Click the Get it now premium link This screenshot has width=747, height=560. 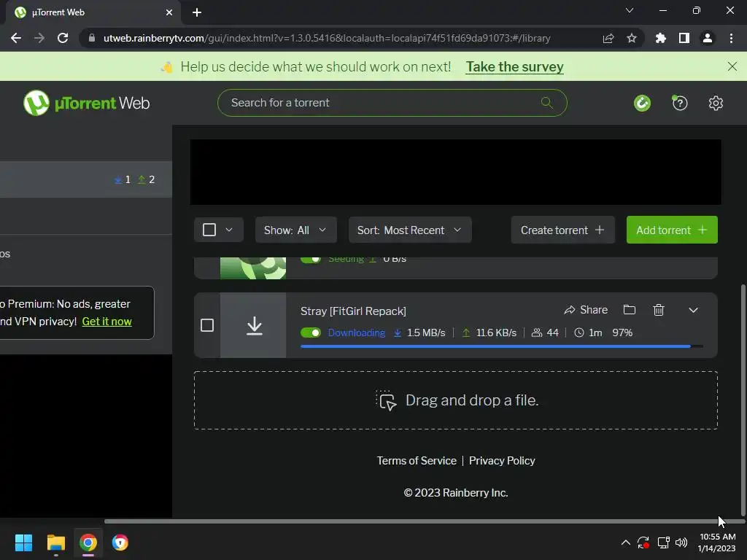pyautogui.click(x=107, y=322)
